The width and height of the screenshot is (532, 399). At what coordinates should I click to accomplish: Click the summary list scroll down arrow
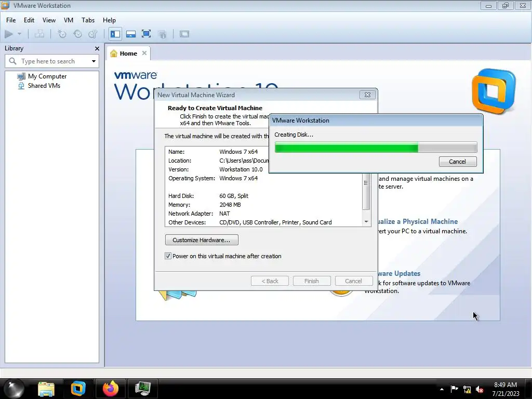tap(366, 221)
